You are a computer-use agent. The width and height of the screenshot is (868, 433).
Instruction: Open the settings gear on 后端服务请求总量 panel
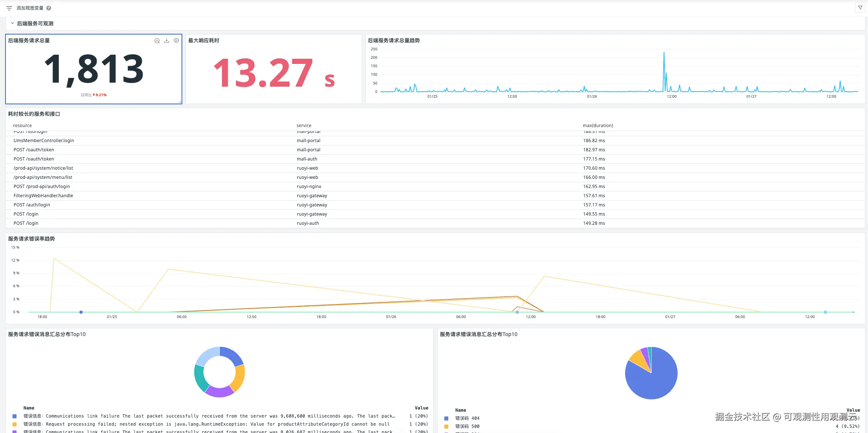(x=176, y=41)
